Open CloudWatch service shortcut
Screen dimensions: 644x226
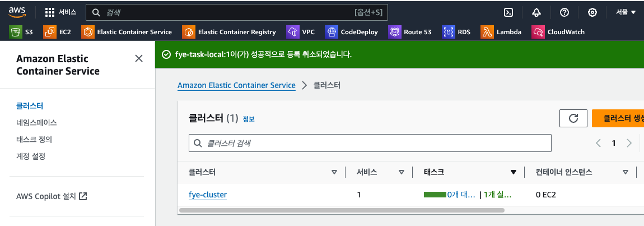click(x=558, y=32)
